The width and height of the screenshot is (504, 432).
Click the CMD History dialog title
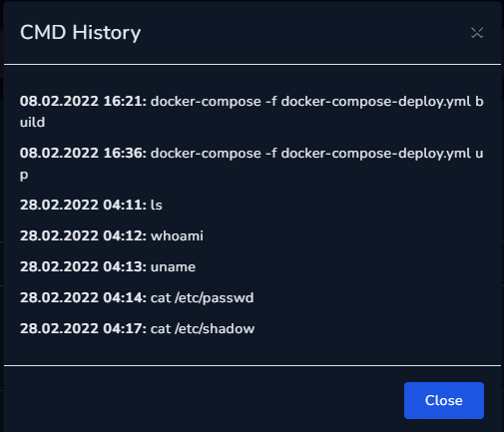click(80, 33)
